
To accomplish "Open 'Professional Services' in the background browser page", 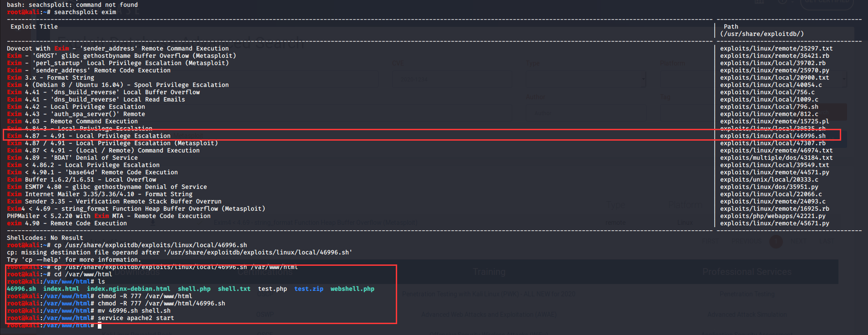I will pyautogui.click(x=747, y=272).
